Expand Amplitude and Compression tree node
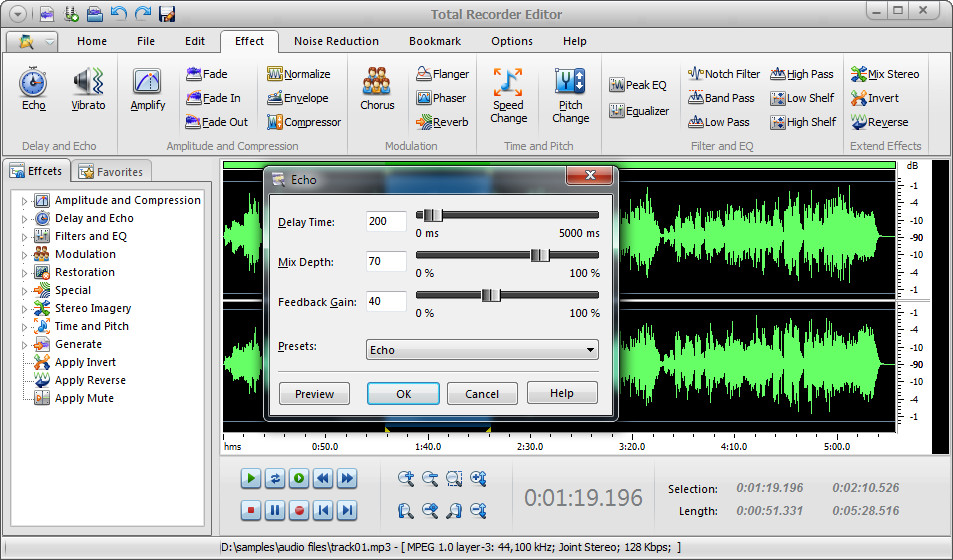This screenshot has width=953, height=560. pos(24,201)
